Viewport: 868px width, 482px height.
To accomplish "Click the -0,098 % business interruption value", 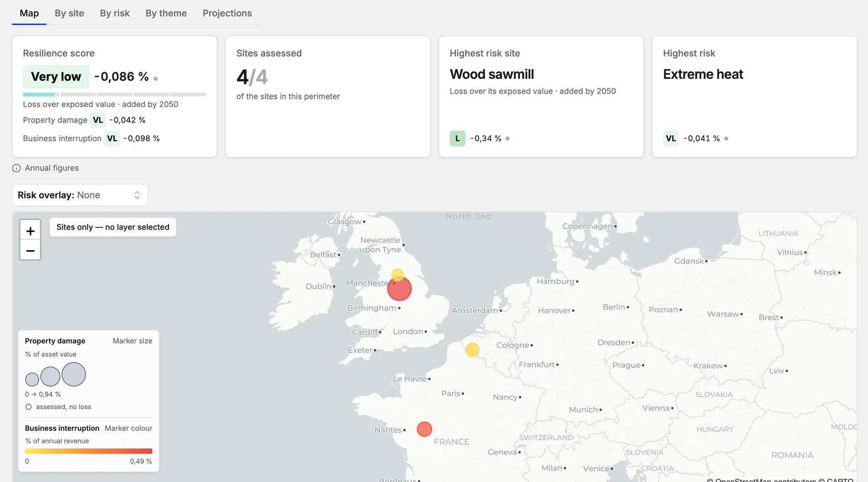I will (x=141, y=138).
